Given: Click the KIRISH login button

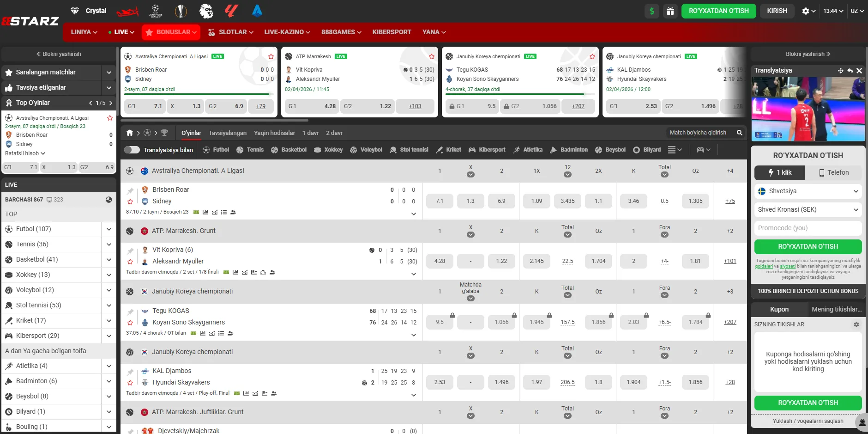Looking at the screenshot, I should [777, 11].
